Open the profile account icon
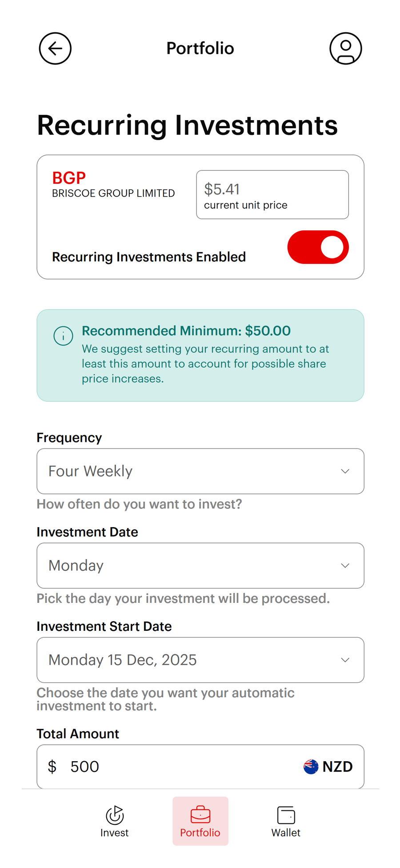Viewport: 400px width, 868px height. 346,48
